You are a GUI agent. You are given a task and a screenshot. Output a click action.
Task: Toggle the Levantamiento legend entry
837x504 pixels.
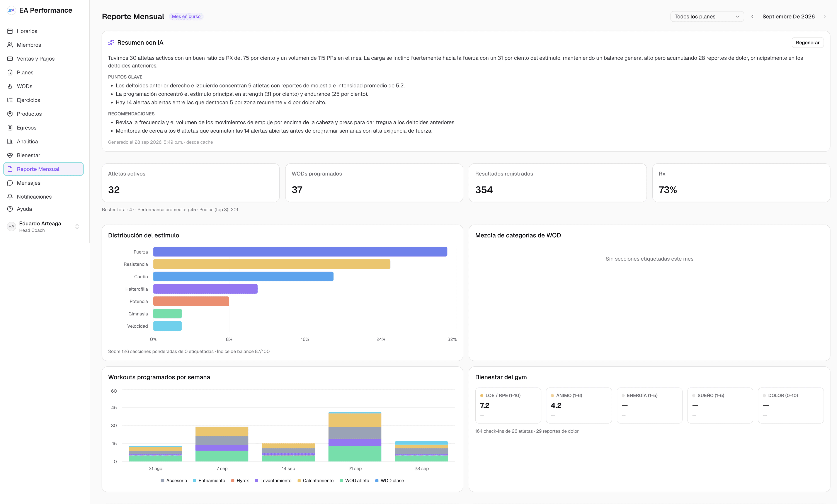coord(273,481)
